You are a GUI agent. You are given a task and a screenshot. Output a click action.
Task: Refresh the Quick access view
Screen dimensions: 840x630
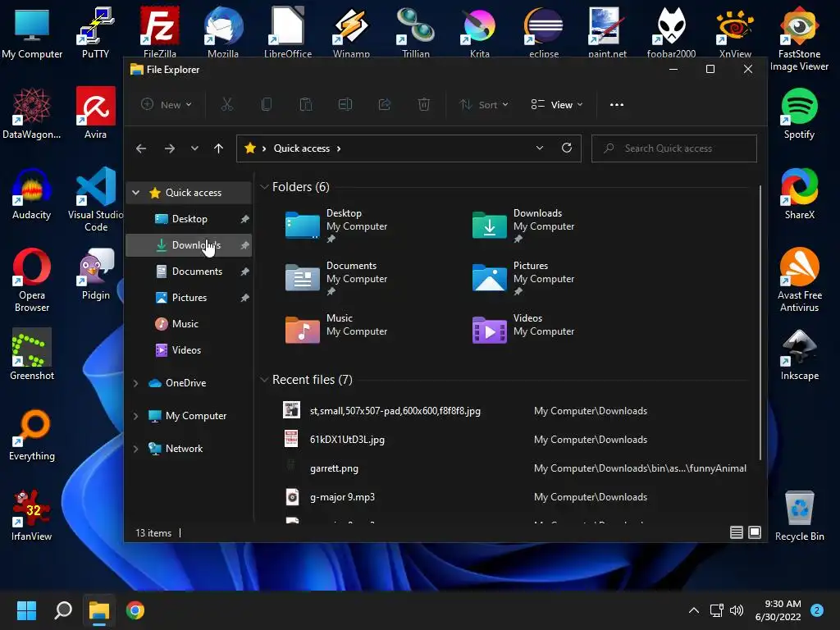pos(566,148)
